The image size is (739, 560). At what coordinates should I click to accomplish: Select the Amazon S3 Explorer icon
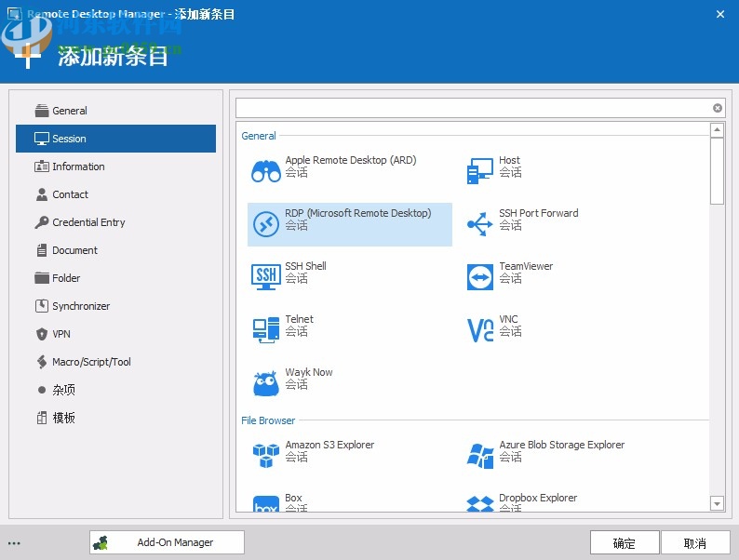(x=266, y=456)
